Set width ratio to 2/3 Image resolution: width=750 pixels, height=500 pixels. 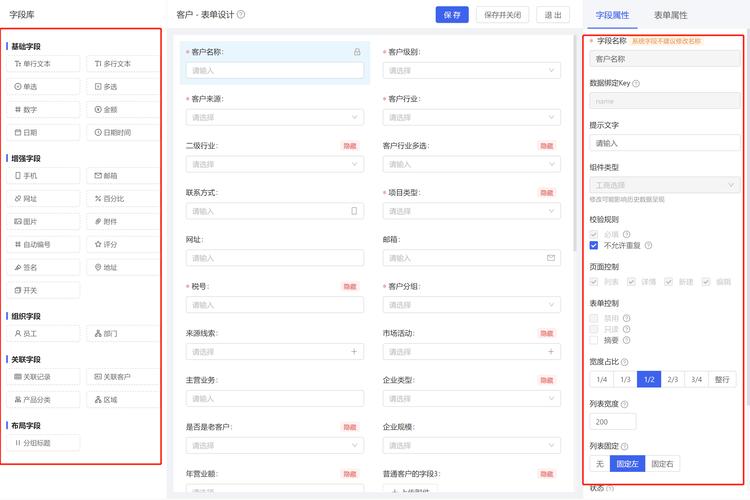click(x=673, y=379)
